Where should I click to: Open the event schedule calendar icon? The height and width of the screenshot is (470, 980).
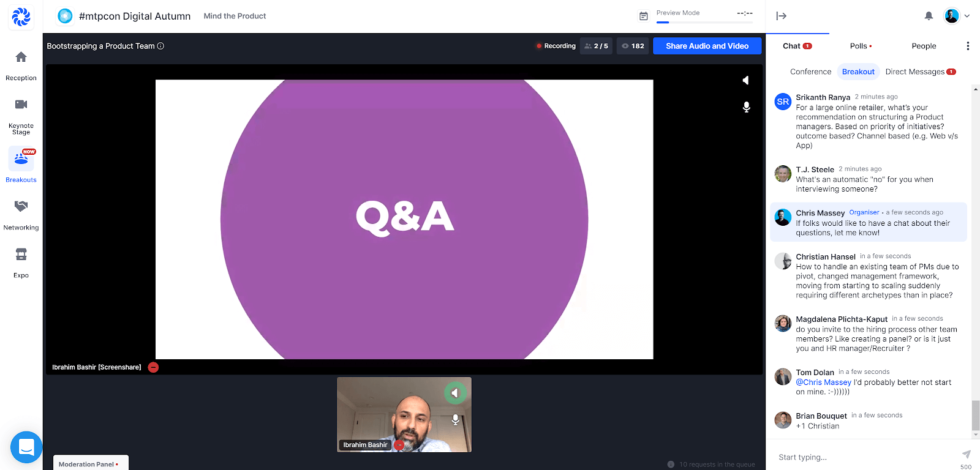tap(643, 16)
